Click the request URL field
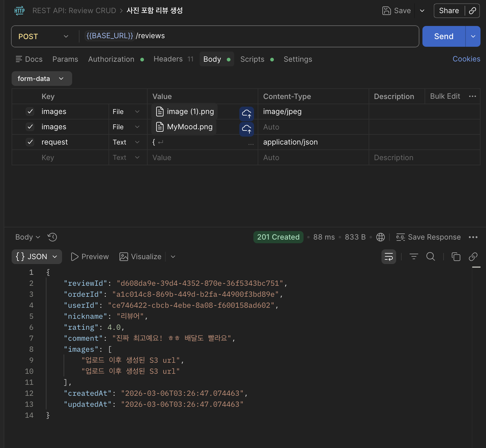The width and height of the screenshot is (486, 448). [249, 36]
